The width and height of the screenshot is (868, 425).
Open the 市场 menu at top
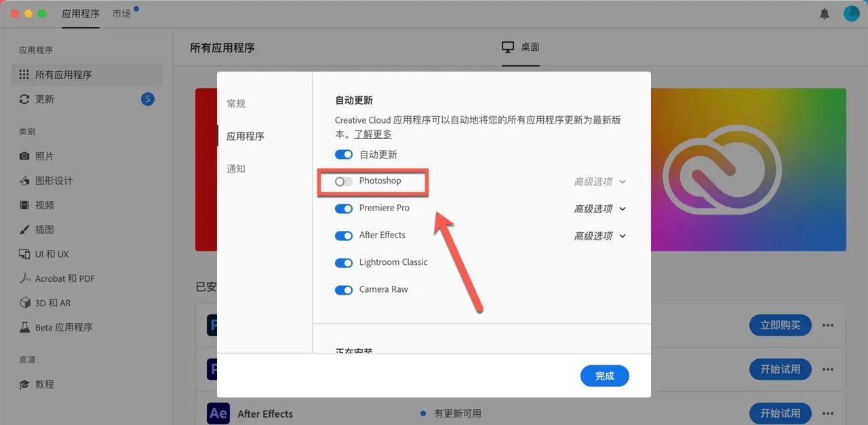tap(122, 12)
